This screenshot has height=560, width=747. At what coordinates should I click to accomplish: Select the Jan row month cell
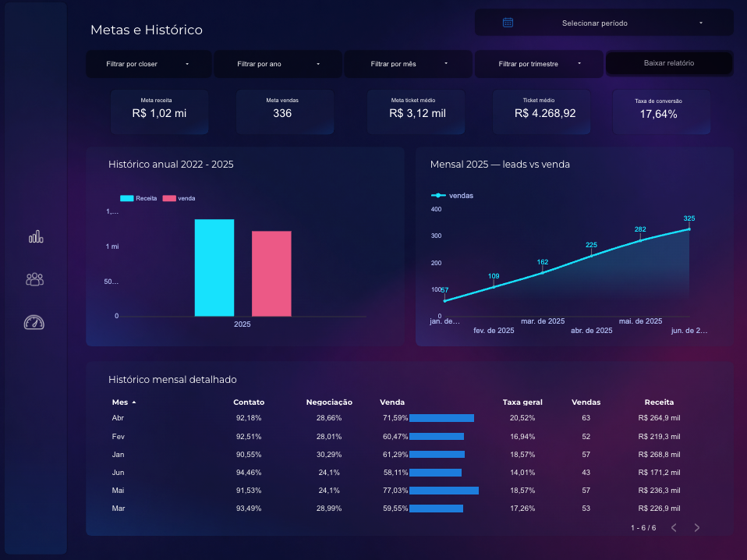click(119, 455)
